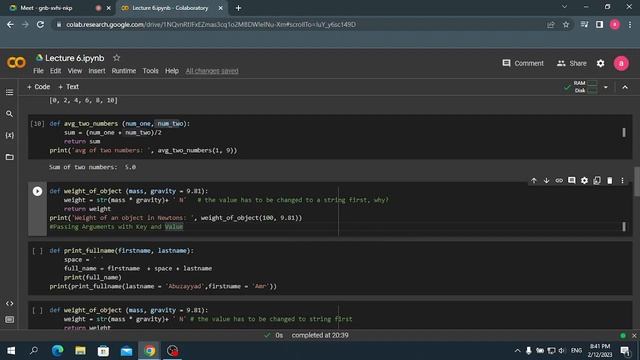
Task: Select the print_fullname code cell
Action: tap(330, 268)
